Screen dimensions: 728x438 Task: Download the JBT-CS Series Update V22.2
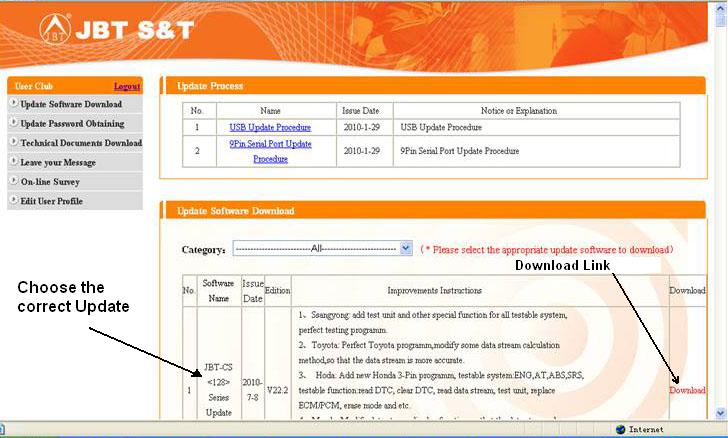click(x=687, y=390)
